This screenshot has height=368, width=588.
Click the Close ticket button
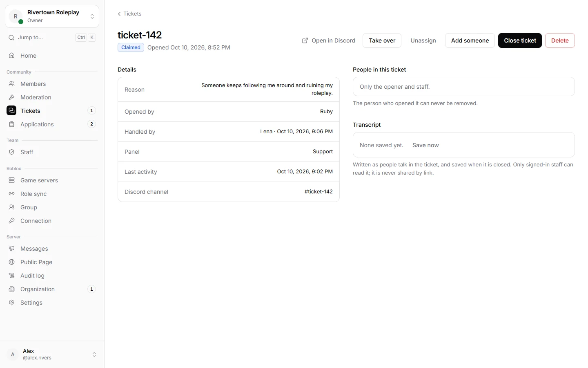520,40
